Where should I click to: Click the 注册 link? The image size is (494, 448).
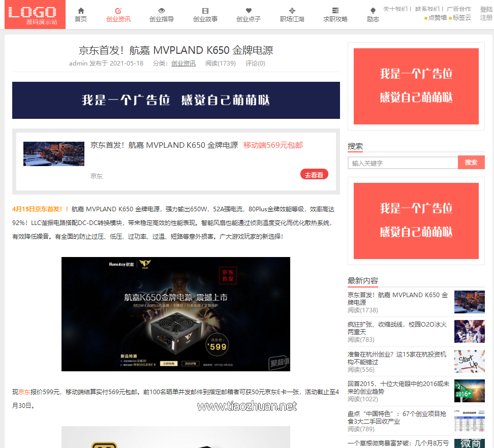click(486, 18)
